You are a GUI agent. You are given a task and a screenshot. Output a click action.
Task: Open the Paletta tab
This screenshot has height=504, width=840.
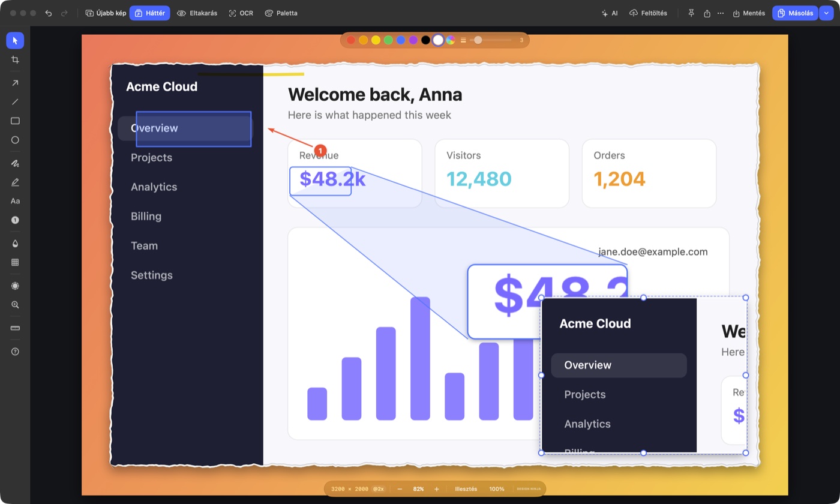click(281, 13)
